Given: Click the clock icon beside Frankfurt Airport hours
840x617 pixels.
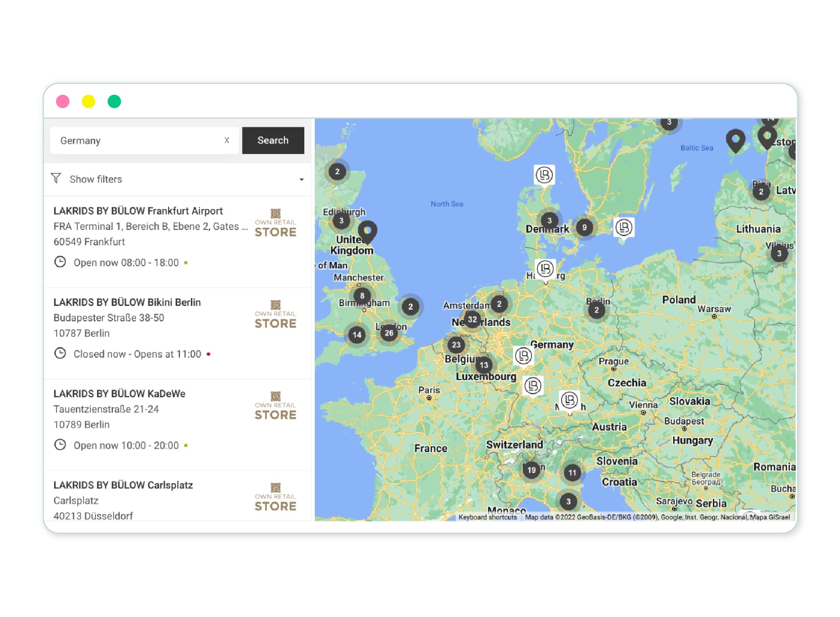Looking at the screenshot, I should tap(60, 262).
